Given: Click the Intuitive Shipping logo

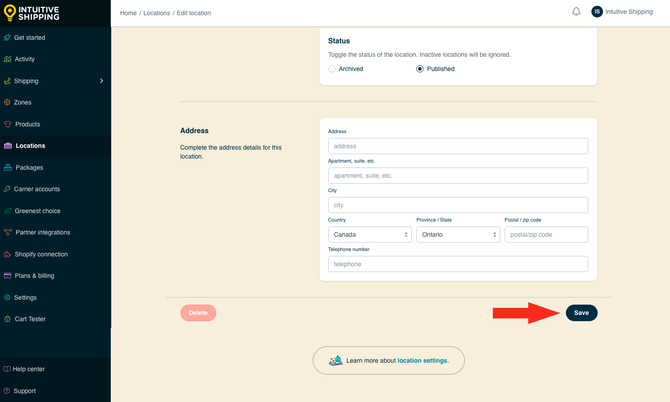Looking at the screenshot, I should coord(31,13).
